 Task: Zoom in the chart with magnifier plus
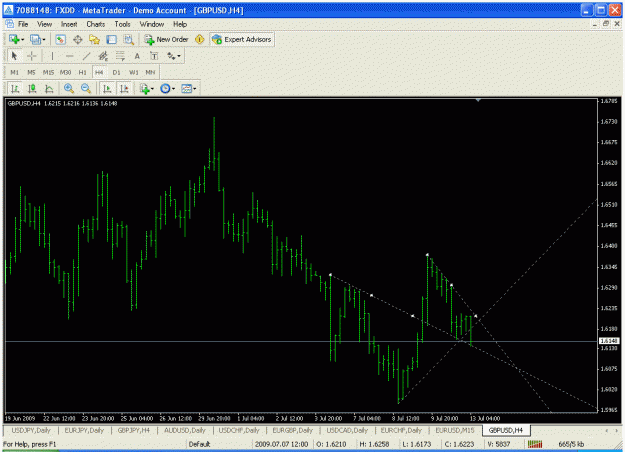pyautogui.click(x=69, y=88)
